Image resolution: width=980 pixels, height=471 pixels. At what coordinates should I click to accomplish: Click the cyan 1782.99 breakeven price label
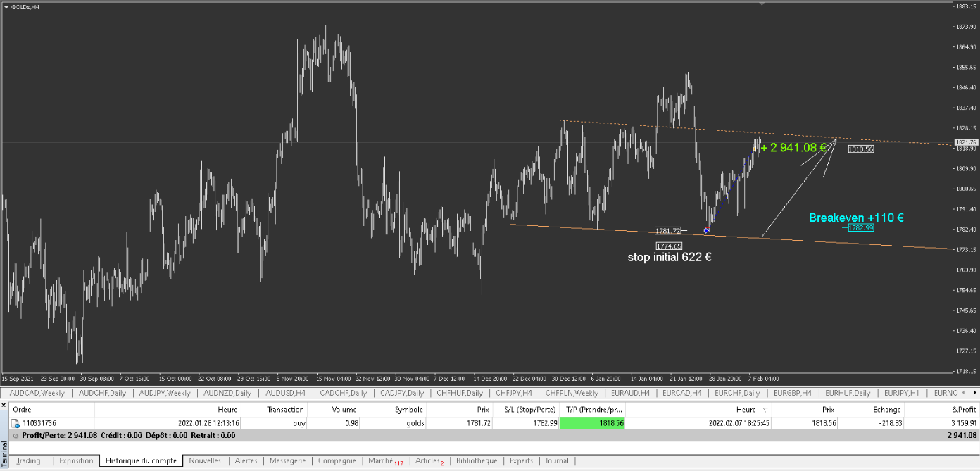(x=860, y=227)
